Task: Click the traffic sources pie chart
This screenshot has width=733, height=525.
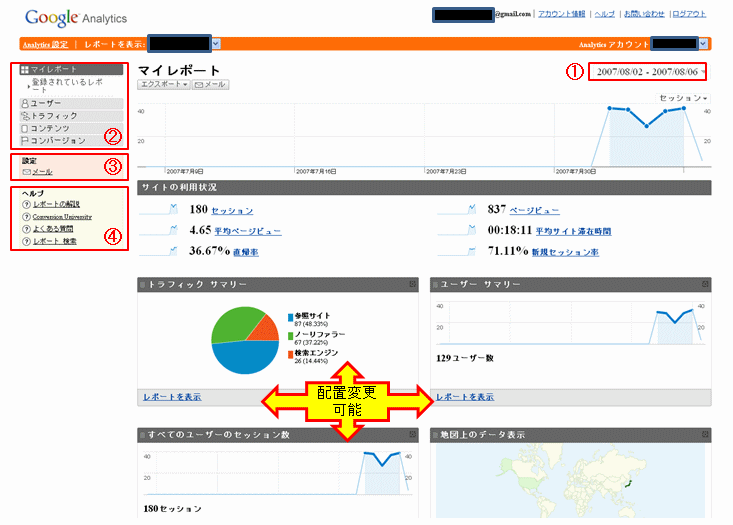Action: click(x=245, y=340)
